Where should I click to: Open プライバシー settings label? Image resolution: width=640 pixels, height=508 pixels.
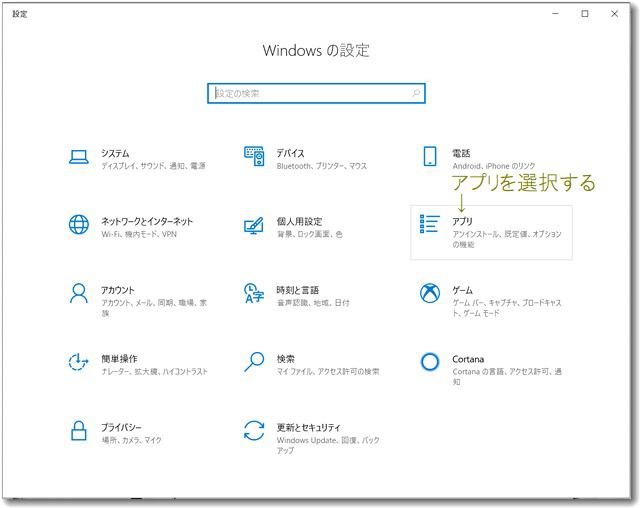tap(121, 427)
